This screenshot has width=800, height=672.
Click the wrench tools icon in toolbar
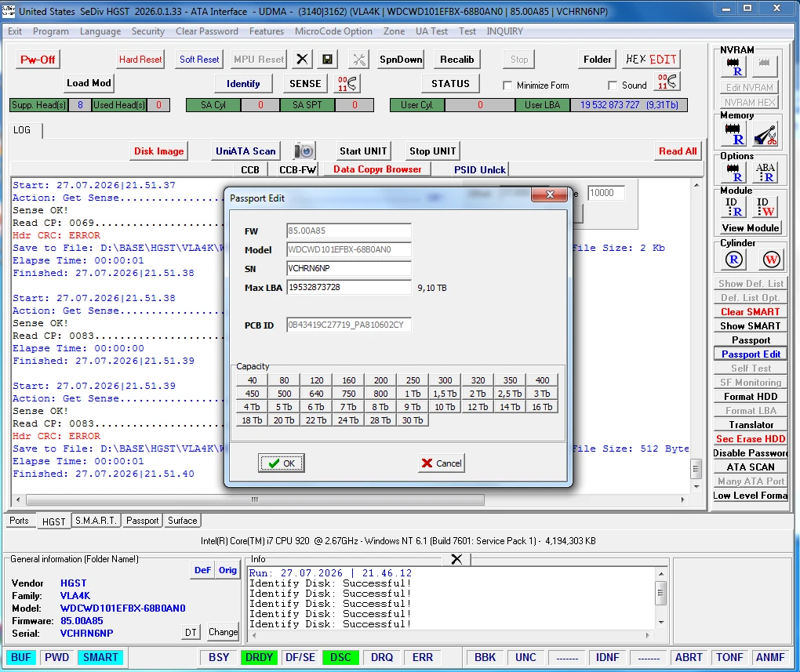(359, 59)
